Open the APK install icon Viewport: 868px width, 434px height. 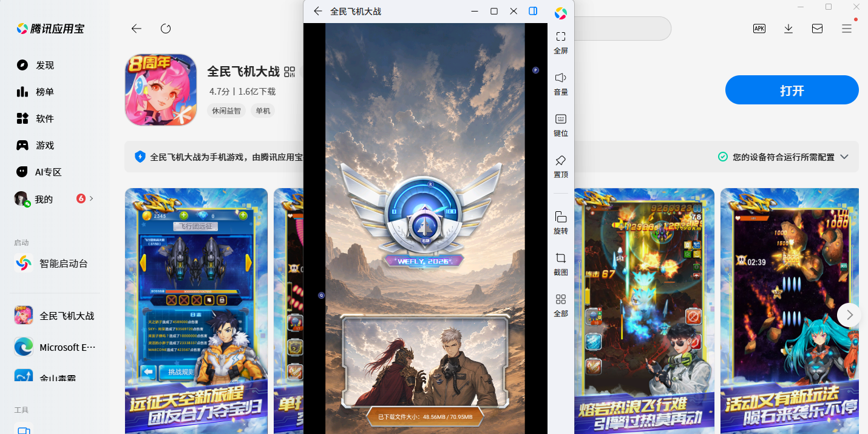pyautogui.click(x=759, y=29)
